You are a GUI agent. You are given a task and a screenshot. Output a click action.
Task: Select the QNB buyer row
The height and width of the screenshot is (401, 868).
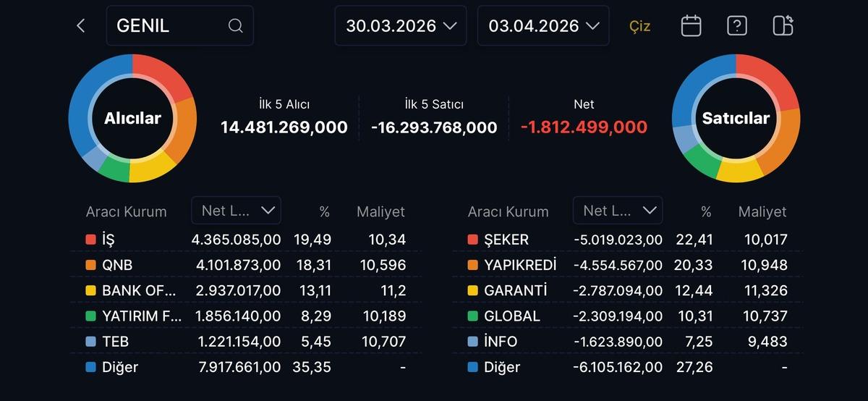pos(246,265)
